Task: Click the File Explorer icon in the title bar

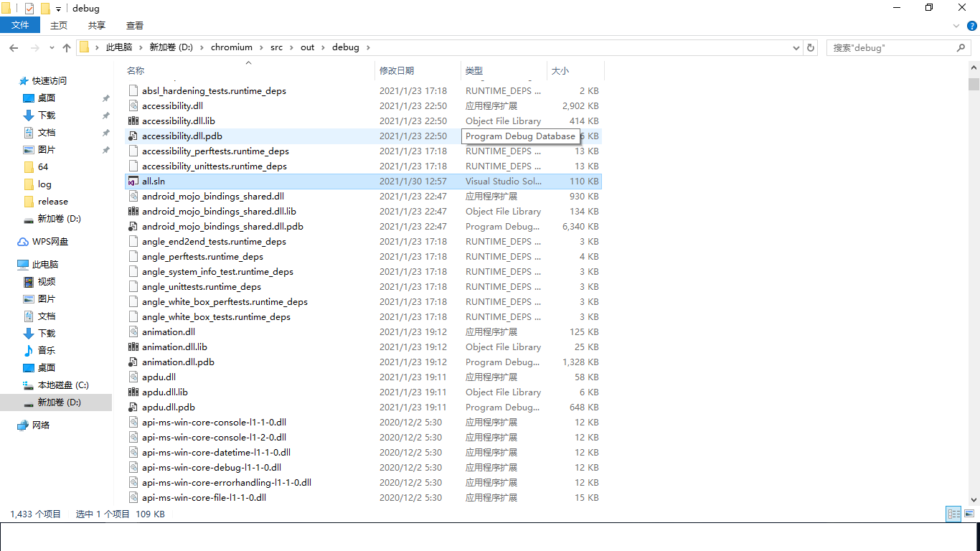Action: point(7,8)
